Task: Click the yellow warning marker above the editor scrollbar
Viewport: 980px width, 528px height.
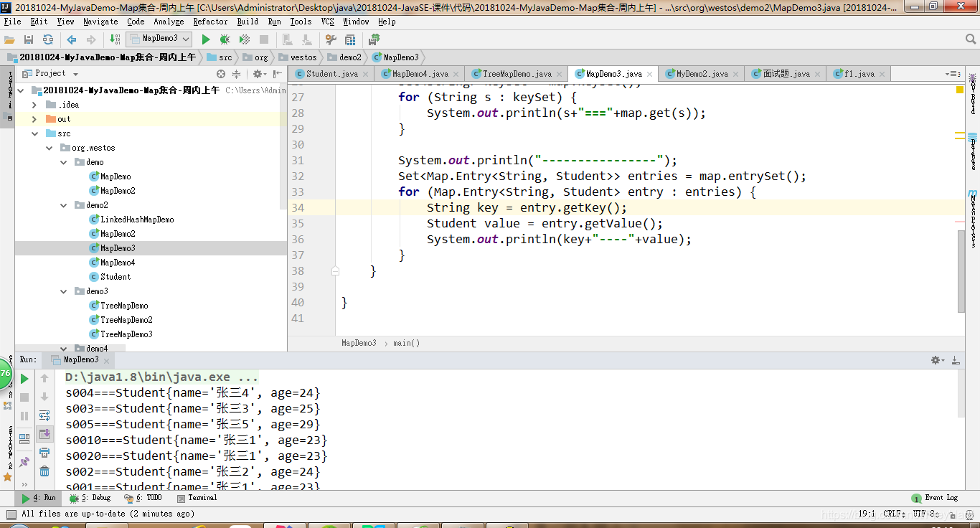Action: 960,90
